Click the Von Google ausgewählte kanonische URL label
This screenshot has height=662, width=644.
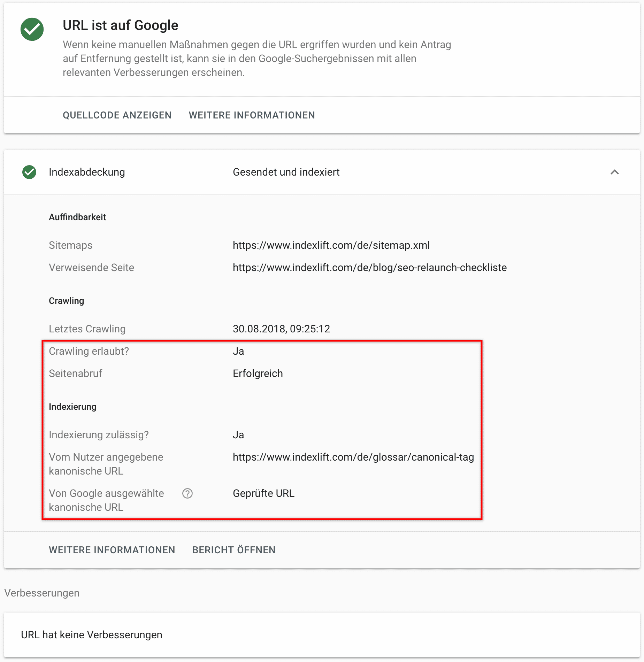coord(106,500)
